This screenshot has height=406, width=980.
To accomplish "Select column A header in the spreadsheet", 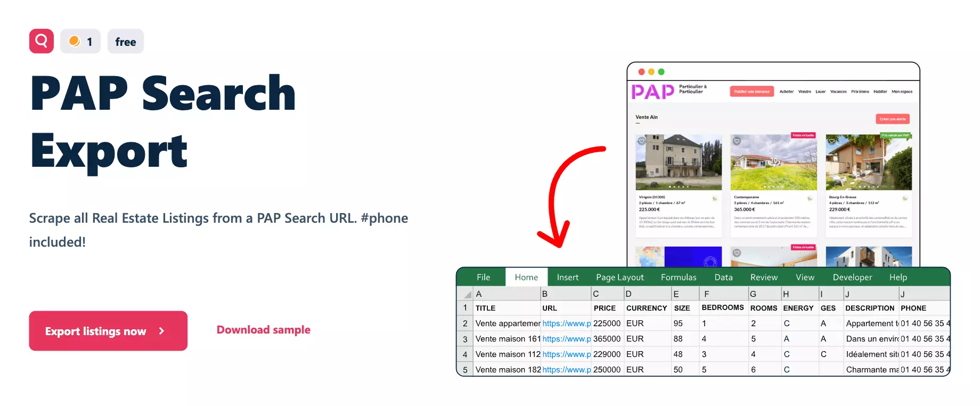I will click(507, 294).
